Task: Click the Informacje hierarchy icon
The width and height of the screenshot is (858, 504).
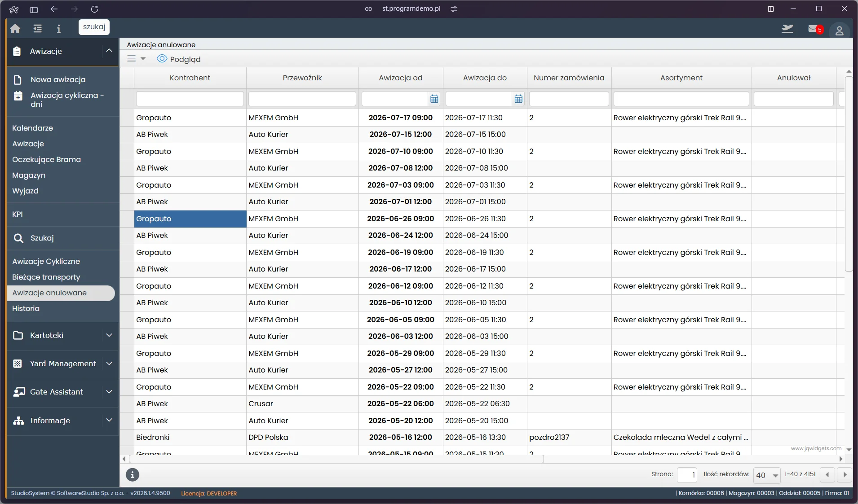Action: coord(18,421)
